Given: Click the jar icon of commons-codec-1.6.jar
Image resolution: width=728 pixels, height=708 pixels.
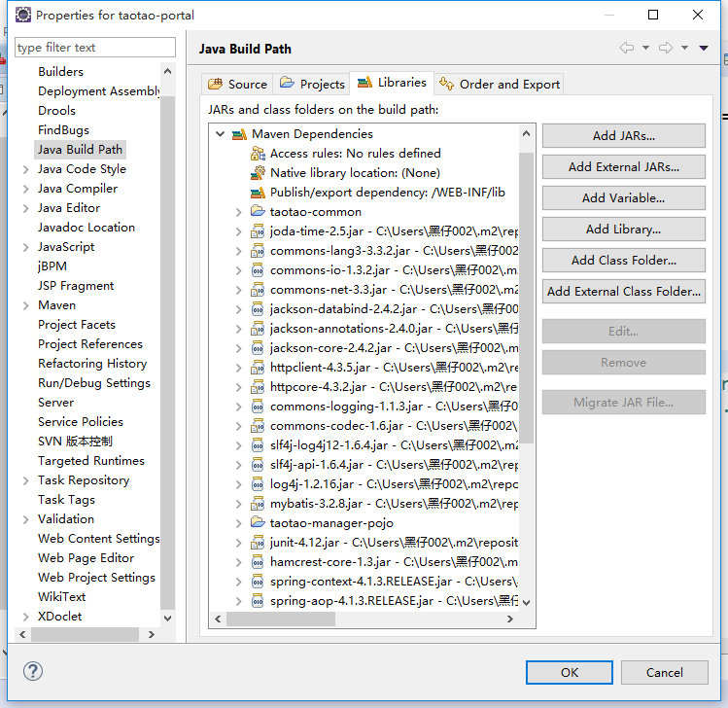Looking at the screenshot, I should pyautogui.click(x=258, y=426).
